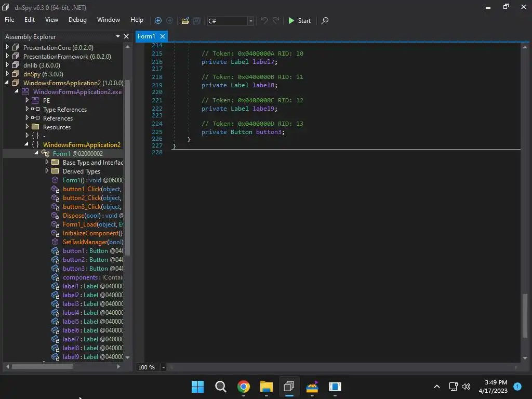This screenshot has height=399, width=532.
Task: Open the Windows Start button
Action: [x=197, y=387]
